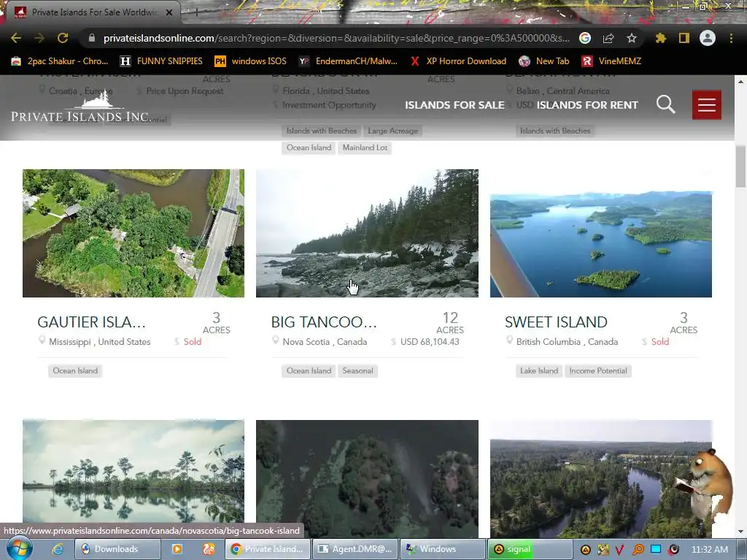This screenshot has width=747, height=560.
Task: Click scrollbar up arrow
Action: coord(740,81)
